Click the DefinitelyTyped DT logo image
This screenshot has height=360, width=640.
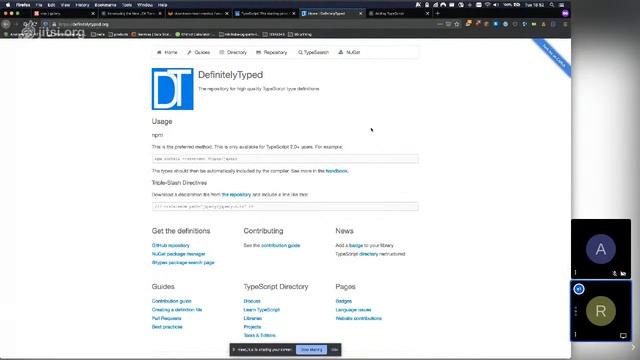point(173,89)
